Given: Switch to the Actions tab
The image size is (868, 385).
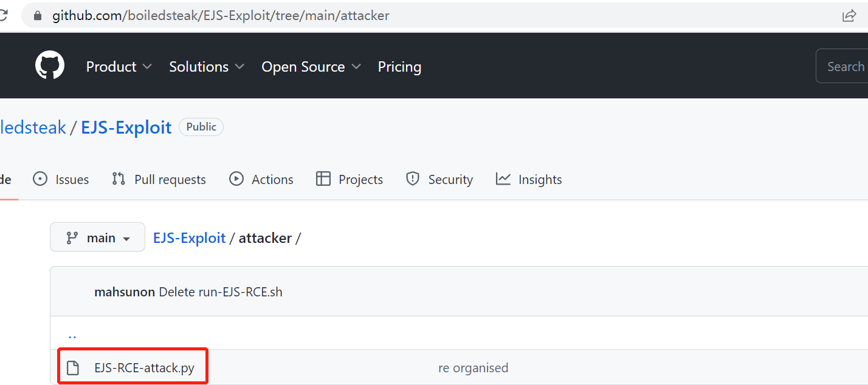Looking at the screenshot, I should tap(261, 180).
